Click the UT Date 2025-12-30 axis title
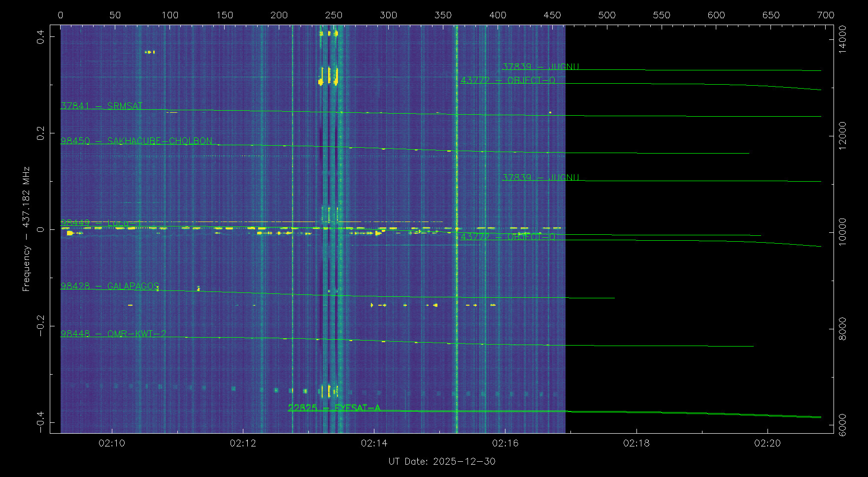868x477 pixels. coord(442,461)
